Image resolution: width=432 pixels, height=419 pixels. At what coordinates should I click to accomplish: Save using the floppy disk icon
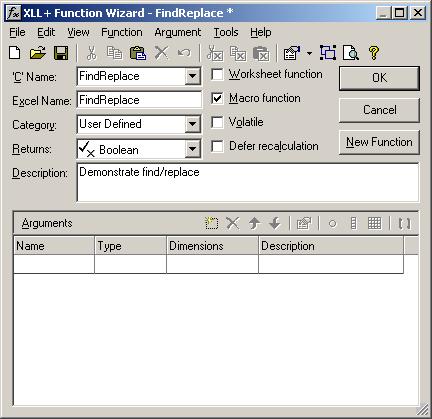point(61,53)
